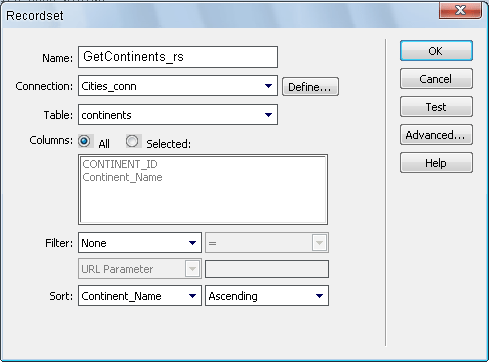Test the recordset query
The width and height of the screenshot is (489, 362).
coord(436,107)
